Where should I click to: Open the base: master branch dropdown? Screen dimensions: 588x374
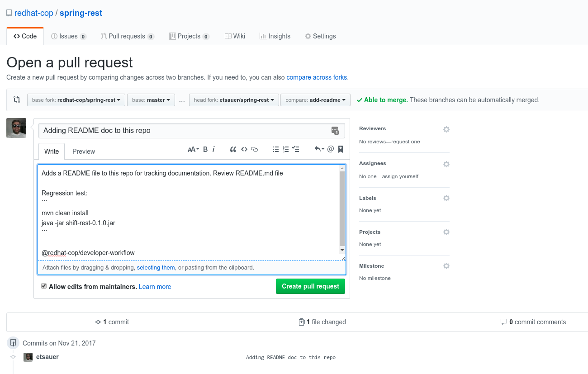[x=151, y=100]
